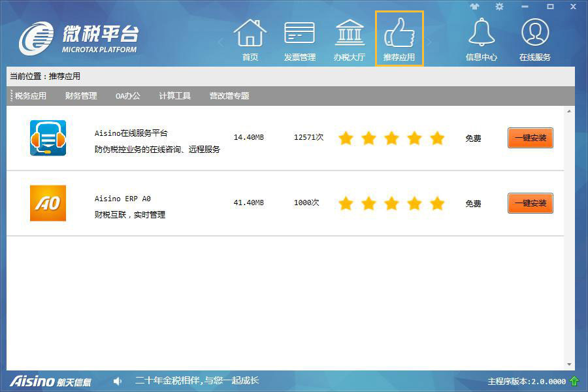Click the Aisino ERP A0 app icon
This screenshot has width=588, height=392.
coord(47,203)
